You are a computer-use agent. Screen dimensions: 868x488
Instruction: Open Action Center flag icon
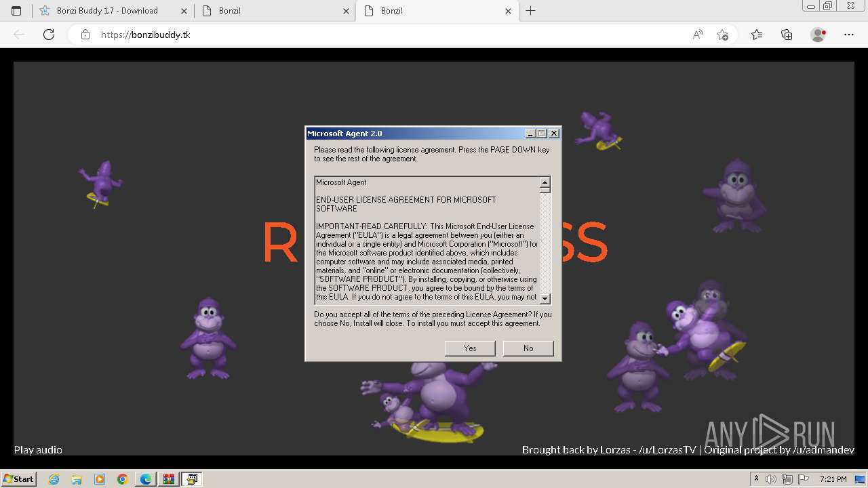coord(803,479)
